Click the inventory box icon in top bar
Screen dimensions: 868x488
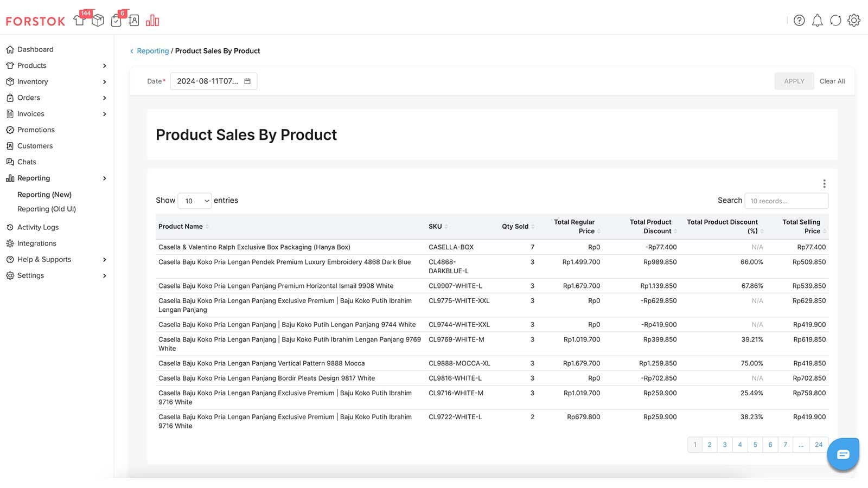(x=98, y=21)
